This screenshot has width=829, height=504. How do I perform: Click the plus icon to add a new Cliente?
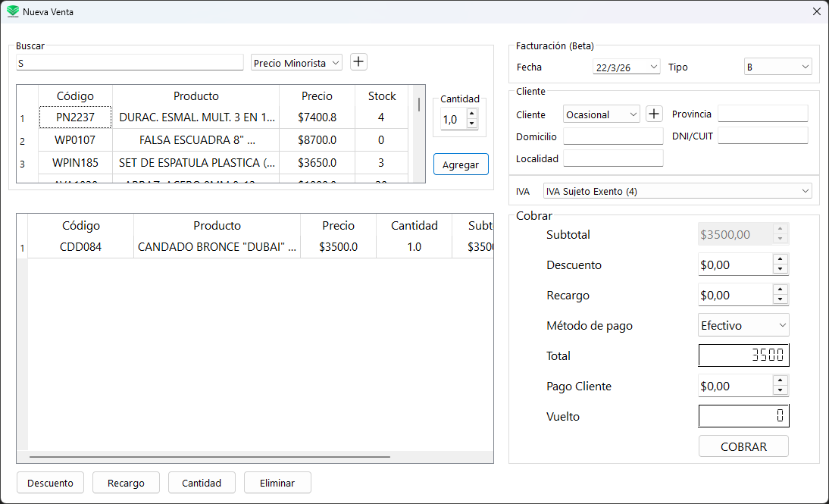tap(653, 114)
